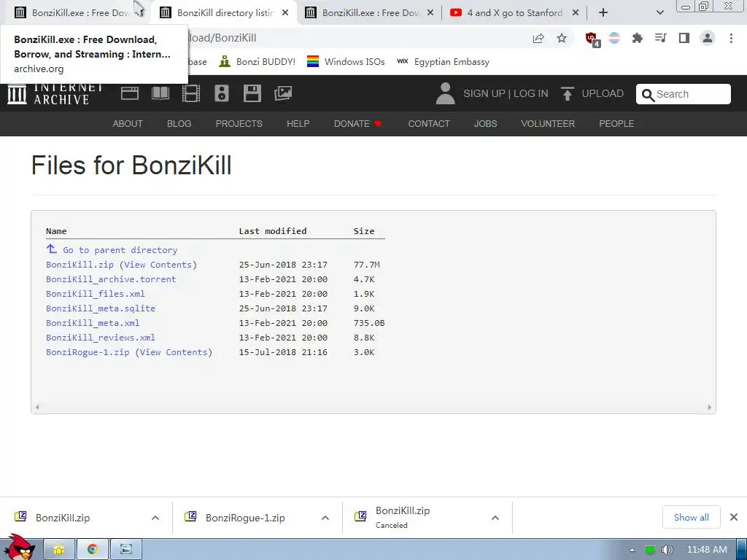The width and height of the screenshot is (747, 560).
Task: Open the Bonzi BUDDY! bookmark
Action: [258, 62]
